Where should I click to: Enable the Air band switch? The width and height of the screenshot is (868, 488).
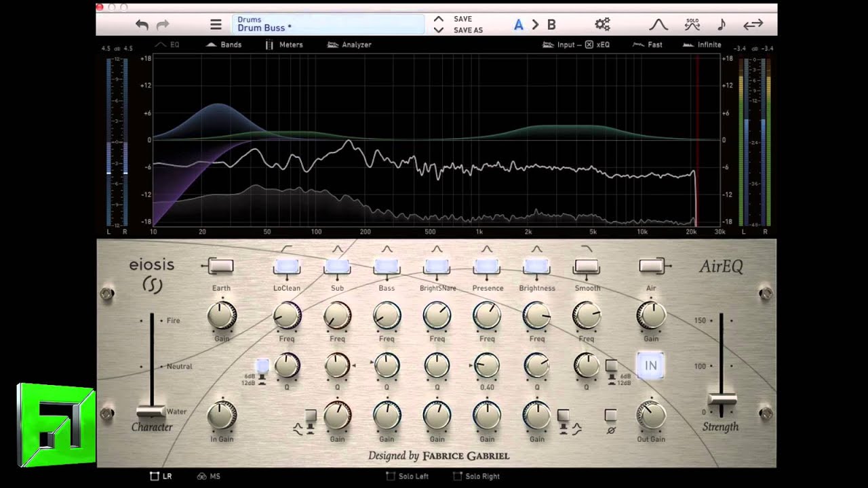coord(651,266)
